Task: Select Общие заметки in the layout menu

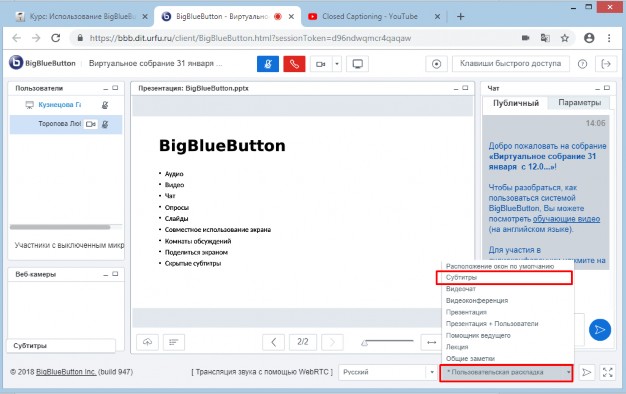Action: click(507, 358)
